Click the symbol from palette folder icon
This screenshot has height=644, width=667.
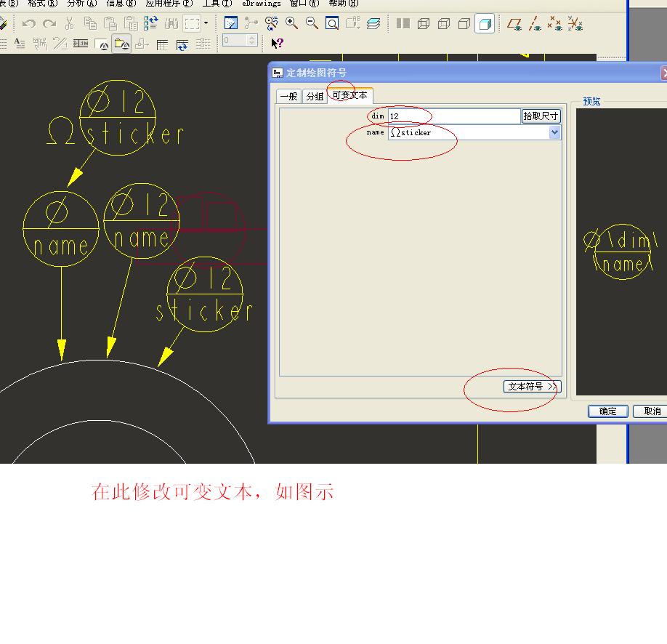coord(121,44)
